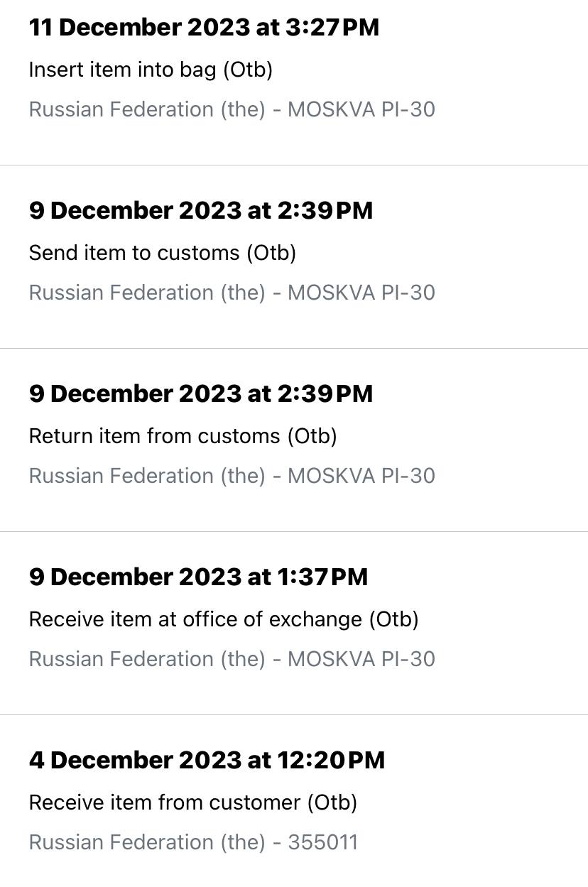This screenshot has height=887, width=588.
Task: Click the divider below the 'Send item to customs' entry
Action: point(294,348)
